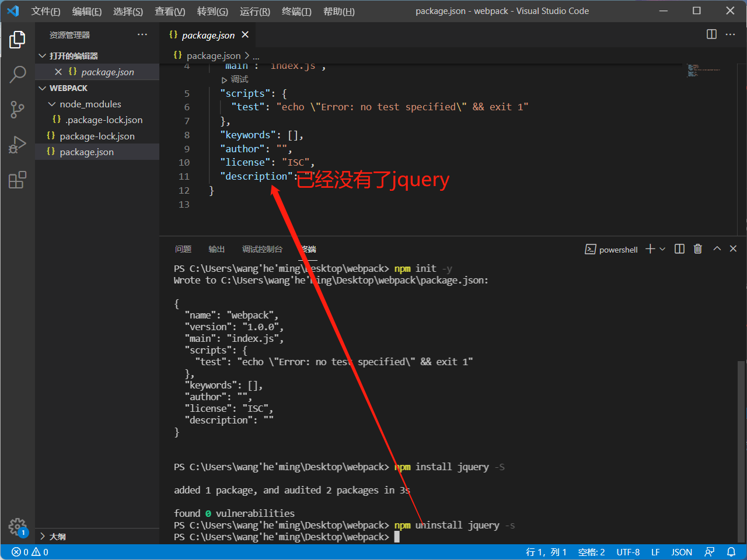Click breadcrumb package.json
Image resolution: width=747 pixels, height=560 pixels.
214,56
